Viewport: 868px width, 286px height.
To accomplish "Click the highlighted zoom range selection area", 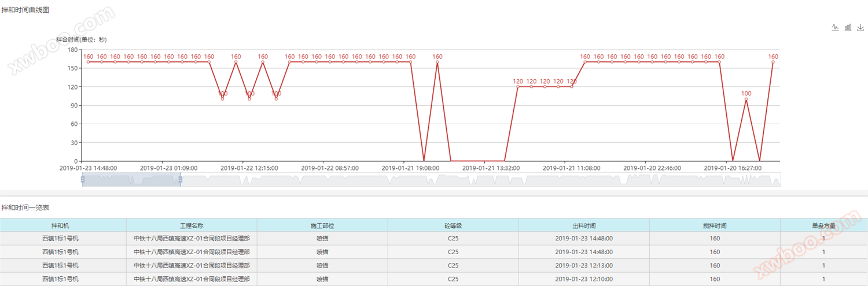I will click(131, 180).
